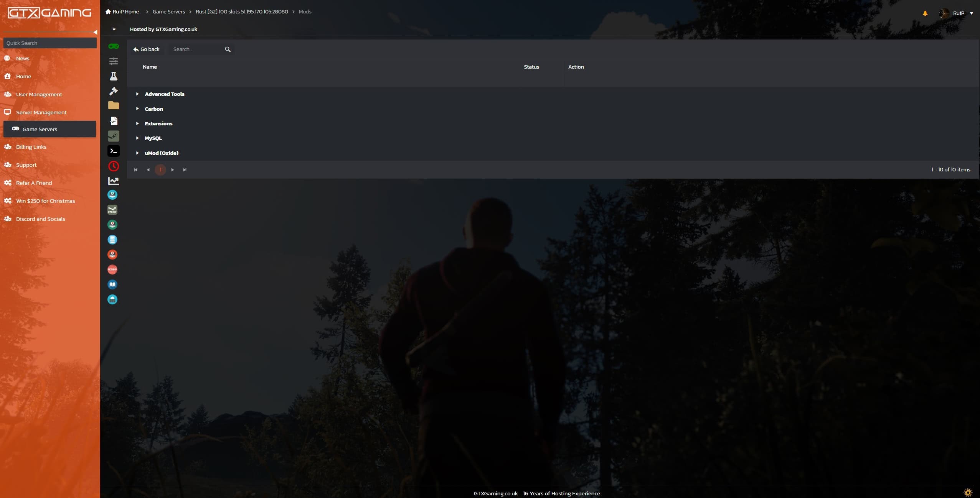Click the notification bell icon
The height and width of the screenshot is (498, 980).
click(x=925, y=13)
